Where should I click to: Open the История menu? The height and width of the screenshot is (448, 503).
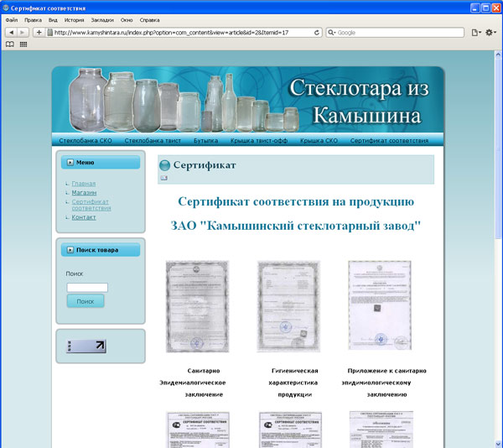[74, 20]
